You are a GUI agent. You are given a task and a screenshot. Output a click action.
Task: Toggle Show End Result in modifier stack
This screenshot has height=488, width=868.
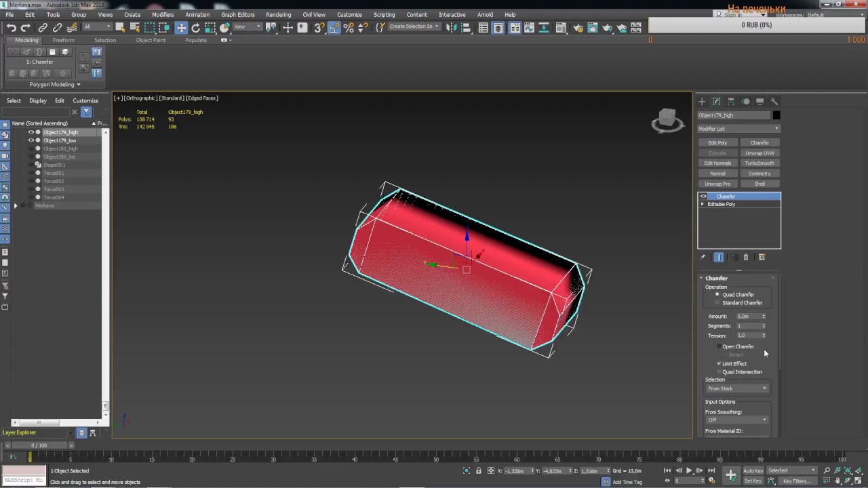[x=719, y=258]
